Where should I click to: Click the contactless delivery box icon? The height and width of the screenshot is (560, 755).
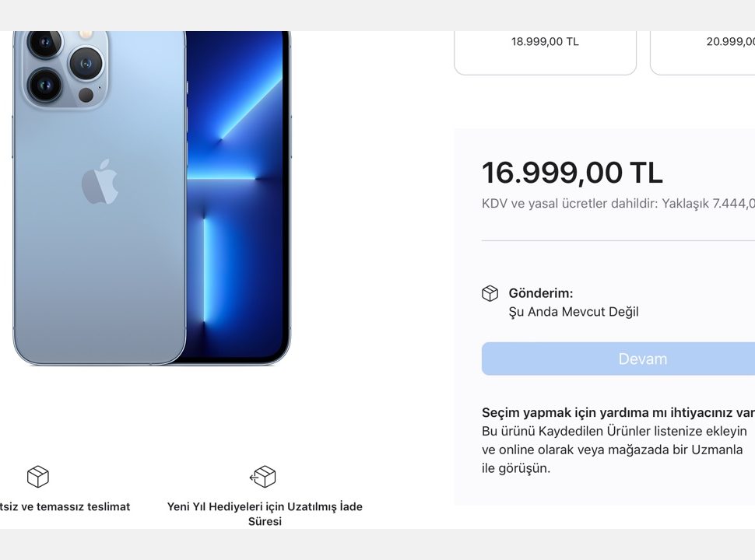click(x=37, y=476)
